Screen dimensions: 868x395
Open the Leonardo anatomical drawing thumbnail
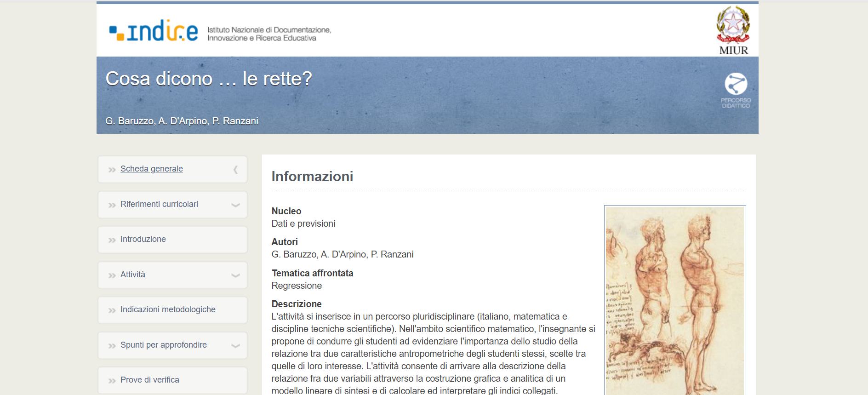(674, 300)
